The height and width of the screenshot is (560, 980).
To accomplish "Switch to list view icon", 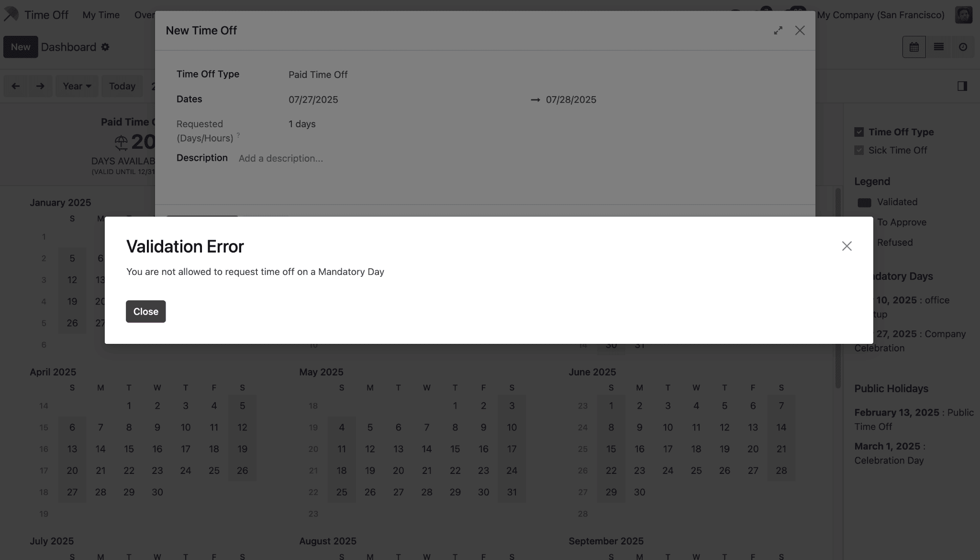I will pos(938,47).
